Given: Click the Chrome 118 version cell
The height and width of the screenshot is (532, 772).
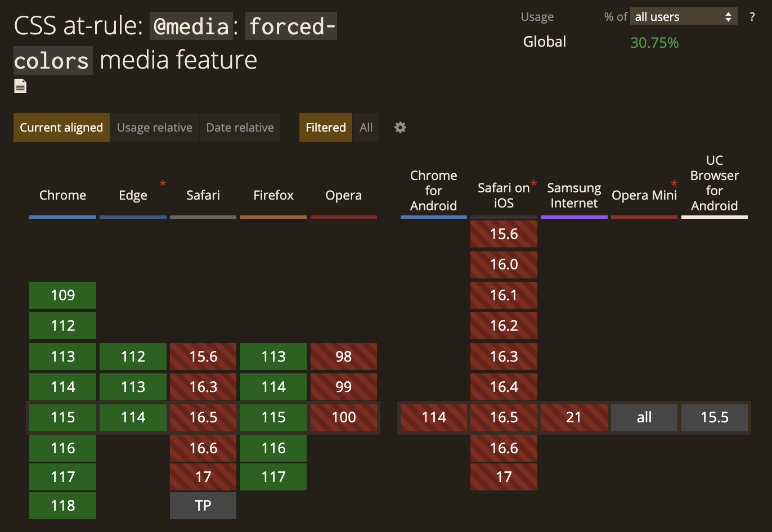Looking at the screenshot, I should coord(62,505).
